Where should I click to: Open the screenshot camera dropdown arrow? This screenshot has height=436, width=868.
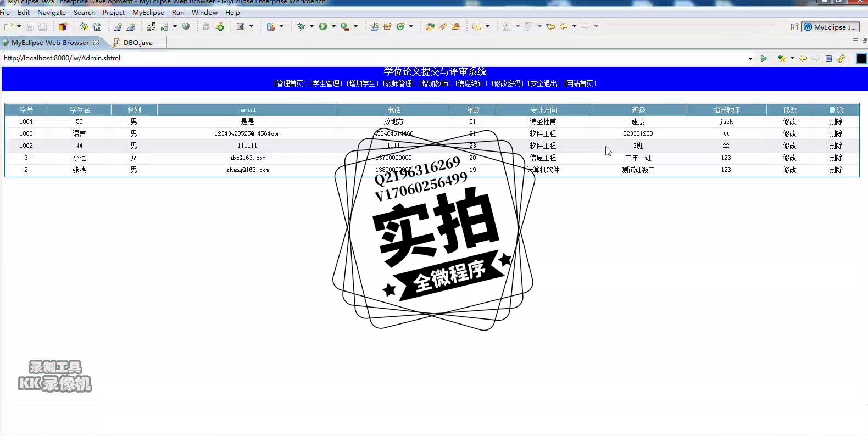coord(252,26)
